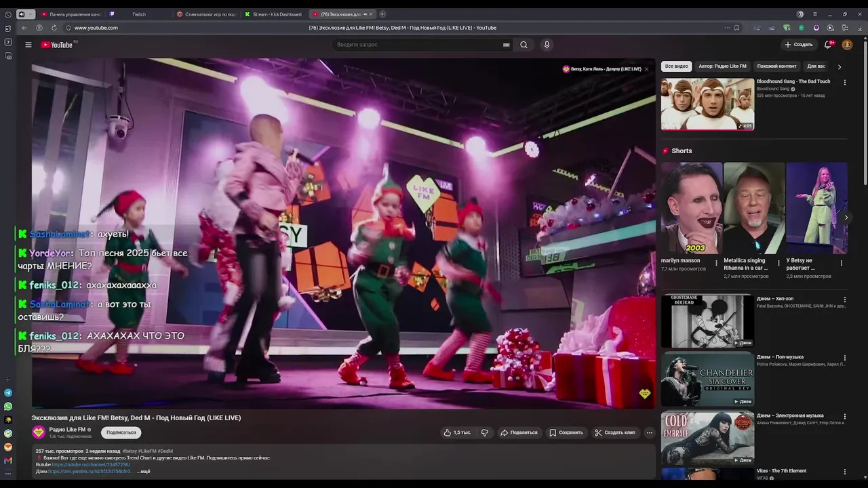Image resolution: width=868 pixels, height=488 pixels.
Task: Open Радио Like FM channel name
Action: 67,429
